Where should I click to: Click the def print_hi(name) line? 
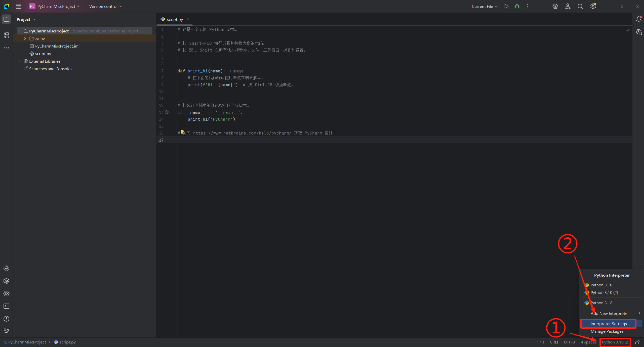pos(201,71)
